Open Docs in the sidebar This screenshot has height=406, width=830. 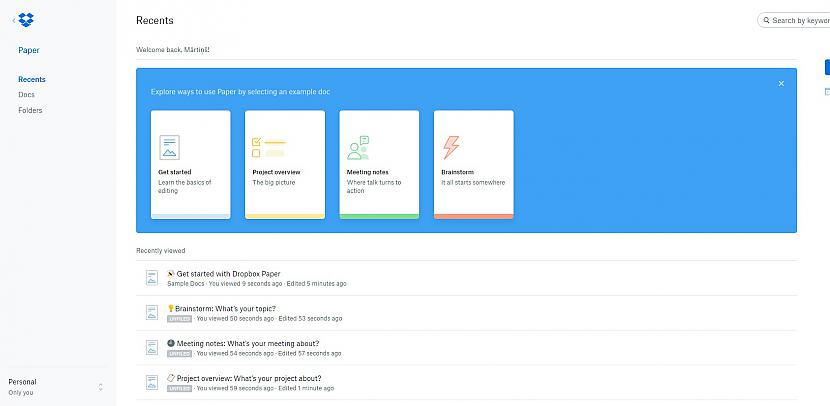point(26,95)
